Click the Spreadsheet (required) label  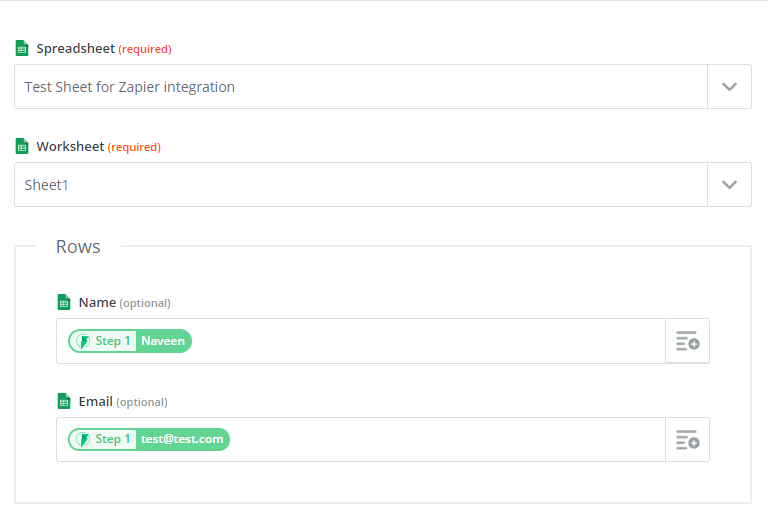coord(104,48)
